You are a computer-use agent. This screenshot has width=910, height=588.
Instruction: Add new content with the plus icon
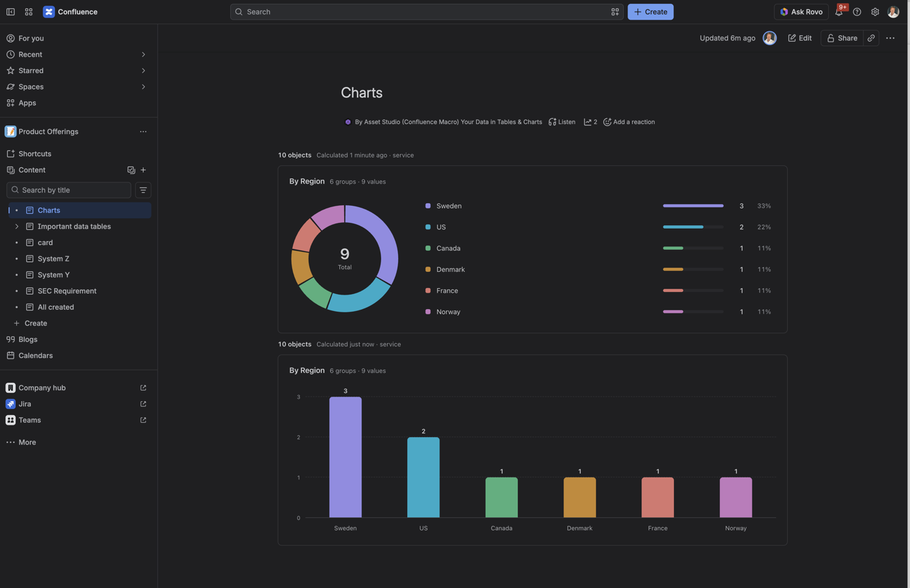click(143, 170)
